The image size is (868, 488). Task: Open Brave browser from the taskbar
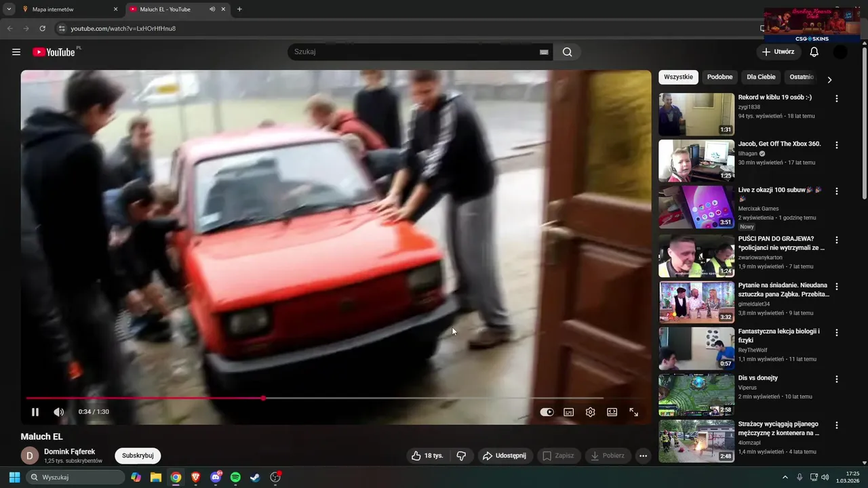(196, 477)
